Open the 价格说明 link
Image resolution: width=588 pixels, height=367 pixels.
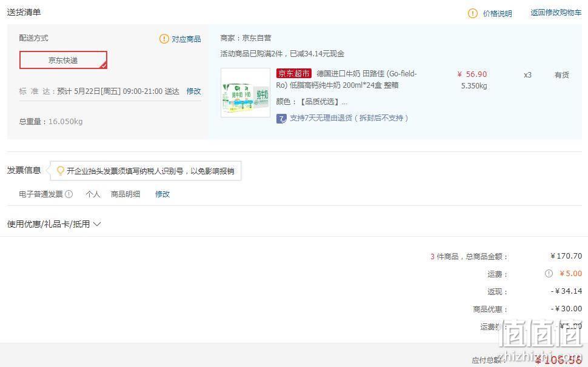[x=497, y=13]
